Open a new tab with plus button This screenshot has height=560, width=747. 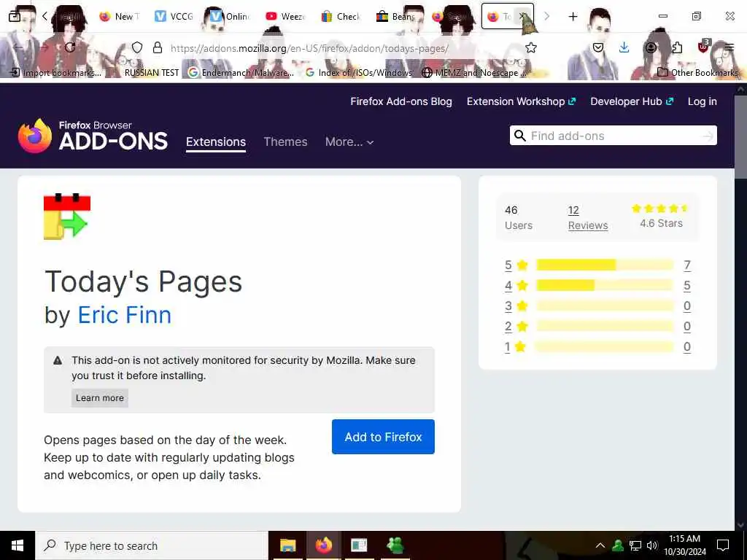tap(573, 17)
